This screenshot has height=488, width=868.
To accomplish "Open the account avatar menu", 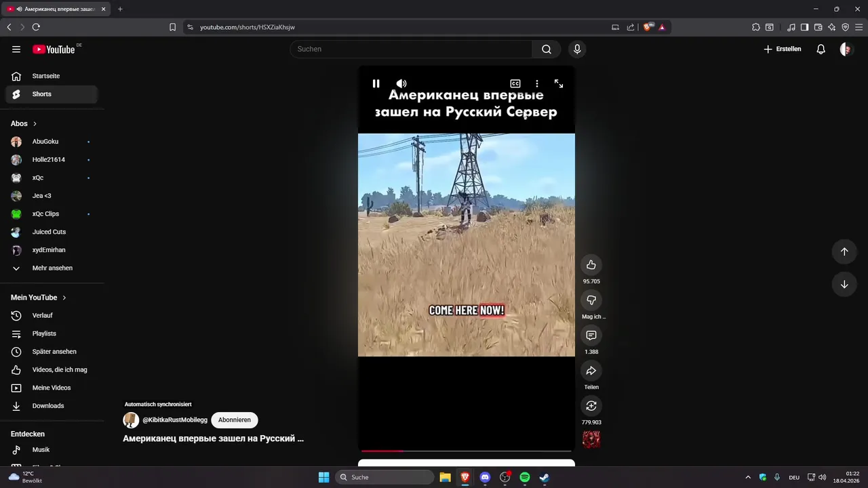I will point(846,49).
